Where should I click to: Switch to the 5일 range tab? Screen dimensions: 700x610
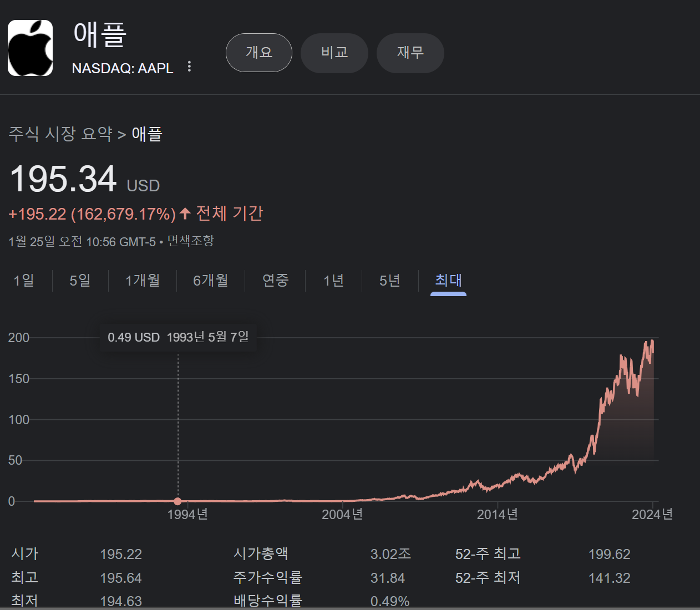point(80,281)
